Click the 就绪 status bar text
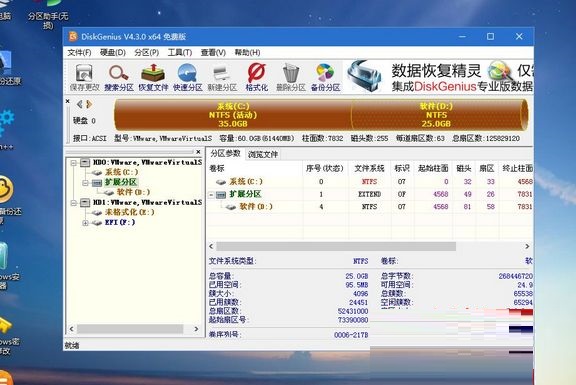Screen dimensions: 576x385 72,345
